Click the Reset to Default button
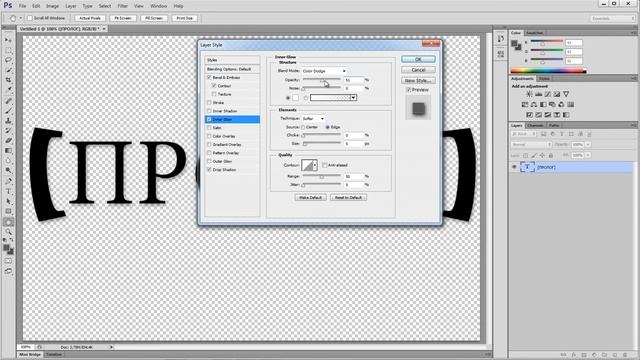The image size is (640, 360). (x=348, y=198)
